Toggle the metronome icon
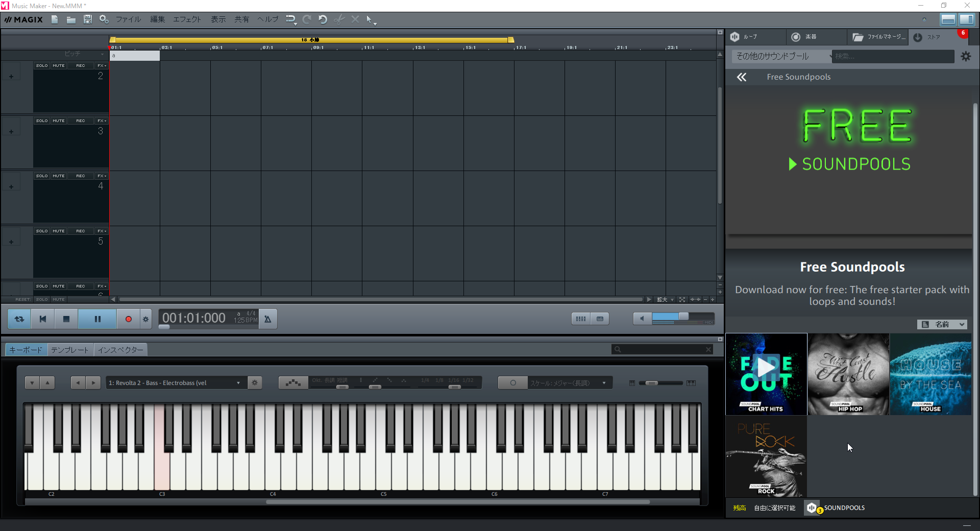This screenshot has width=980, height=531. click(x=267, y=319)
